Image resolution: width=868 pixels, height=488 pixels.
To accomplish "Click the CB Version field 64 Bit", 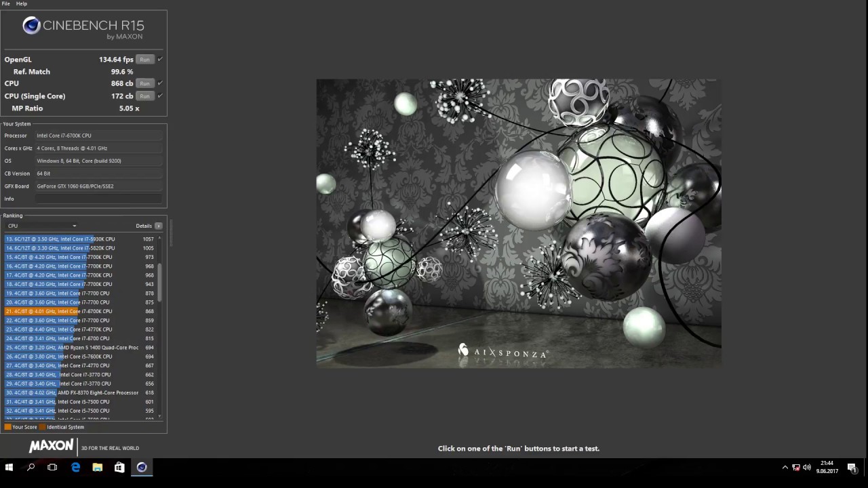I will [x=99, y=174].
